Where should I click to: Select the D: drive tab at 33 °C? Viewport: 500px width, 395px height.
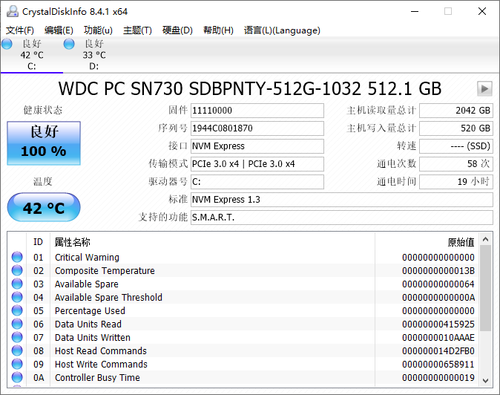94,55
